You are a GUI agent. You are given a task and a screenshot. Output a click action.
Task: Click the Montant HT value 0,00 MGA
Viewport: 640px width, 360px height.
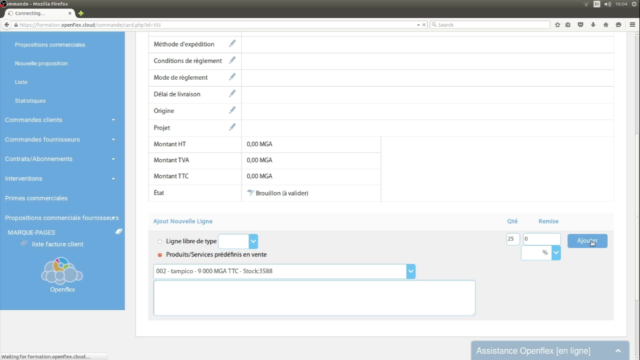coord(259,144)
